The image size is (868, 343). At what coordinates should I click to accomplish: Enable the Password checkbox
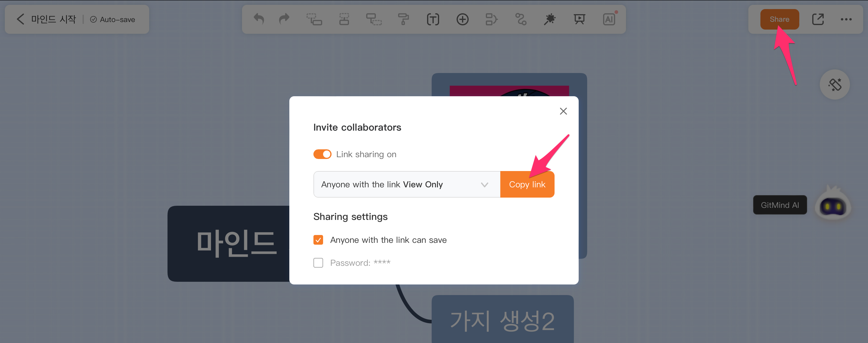318,263
